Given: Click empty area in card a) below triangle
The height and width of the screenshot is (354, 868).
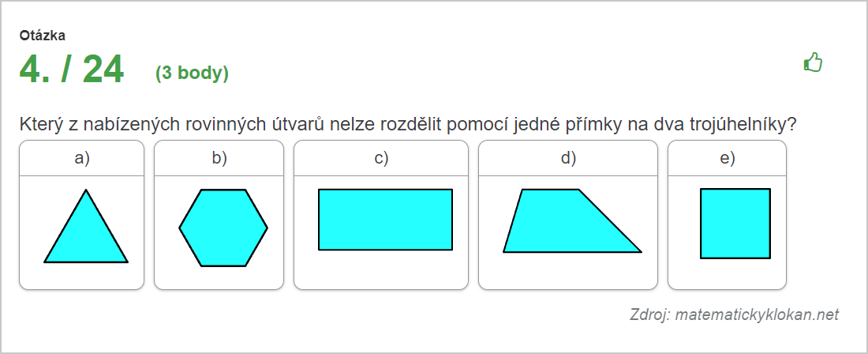Looking at the screenshot, I should (x=82, y=276).
